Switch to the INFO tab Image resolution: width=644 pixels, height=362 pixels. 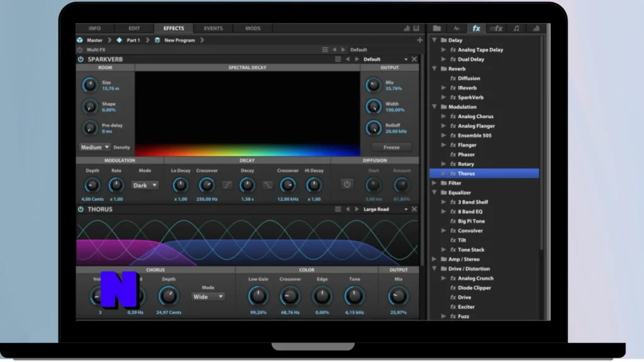[x=94, y=28]
